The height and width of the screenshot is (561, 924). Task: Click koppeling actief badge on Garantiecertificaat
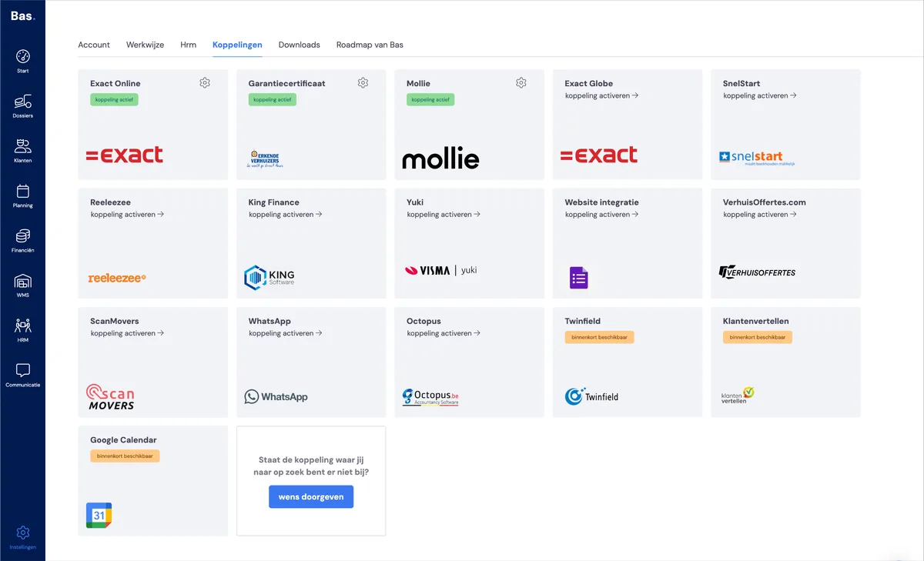tap(273, 99)
